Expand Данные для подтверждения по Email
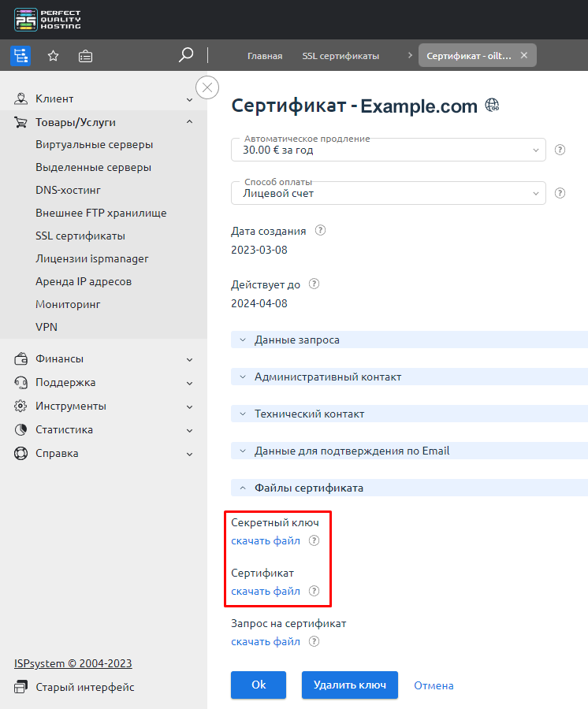 pyautogui.click(x=409, y=451)
